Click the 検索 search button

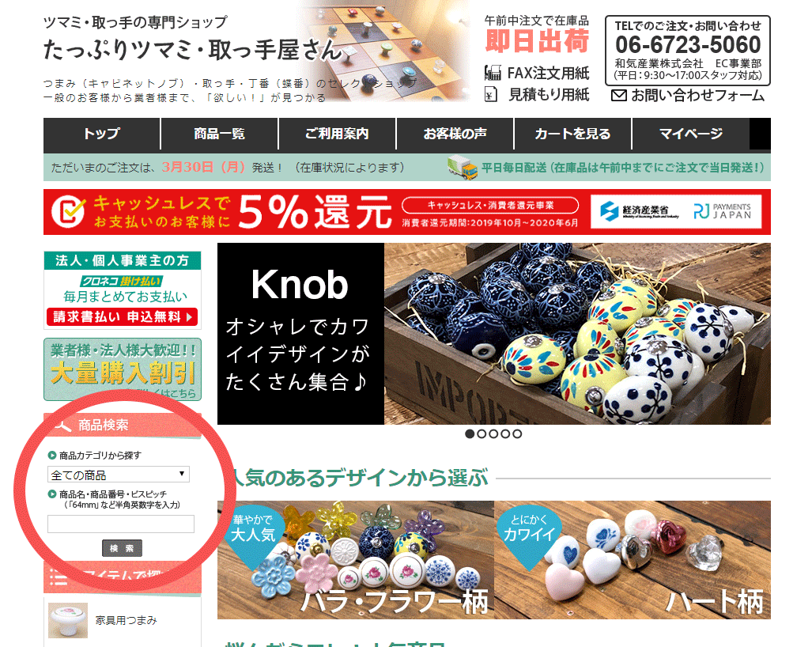(123, 548)
